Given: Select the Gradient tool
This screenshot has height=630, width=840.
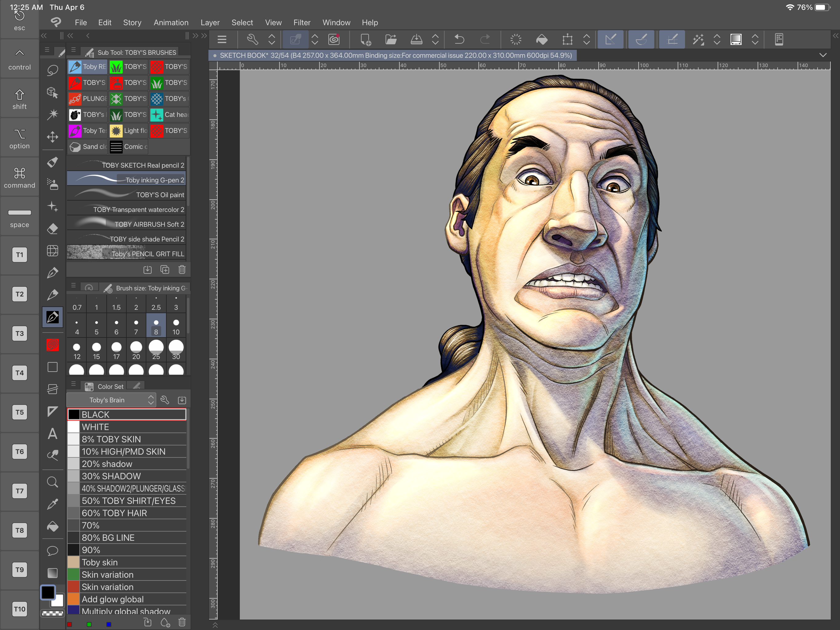Looking at the screenshot, I should 52,572.
